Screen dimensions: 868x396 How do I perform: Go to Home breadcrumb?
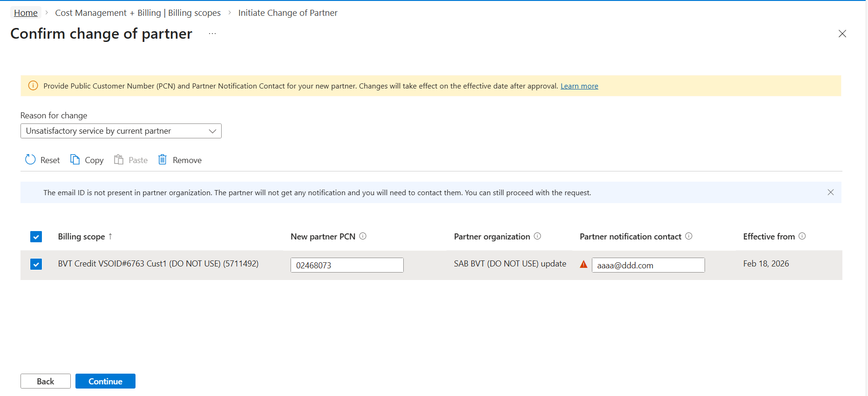coord(26,13)
